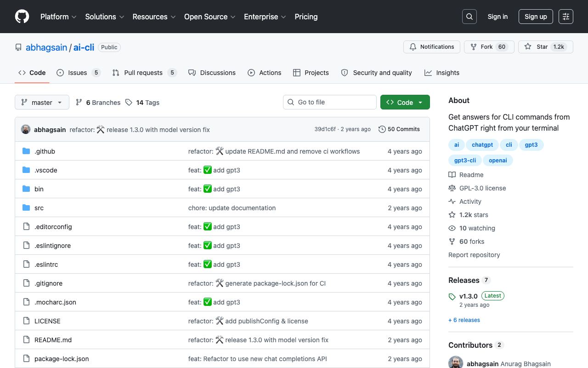The image size is (588, 368).
Task: Switch to the Projects tab
Action: [x=311, y=73]
